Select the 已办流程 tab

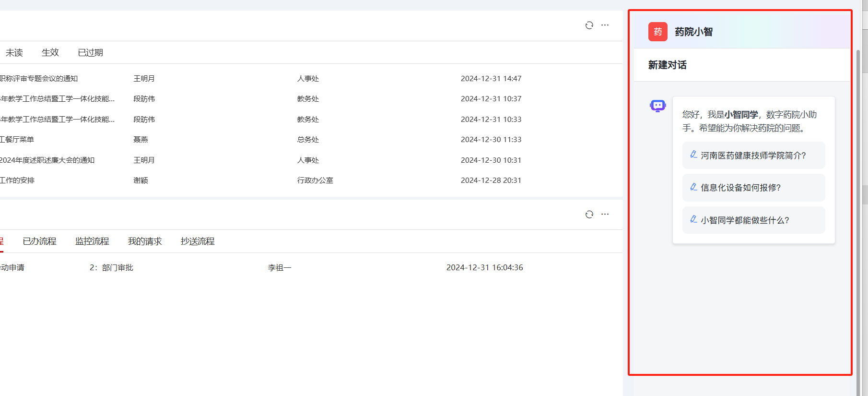[39, 241]
